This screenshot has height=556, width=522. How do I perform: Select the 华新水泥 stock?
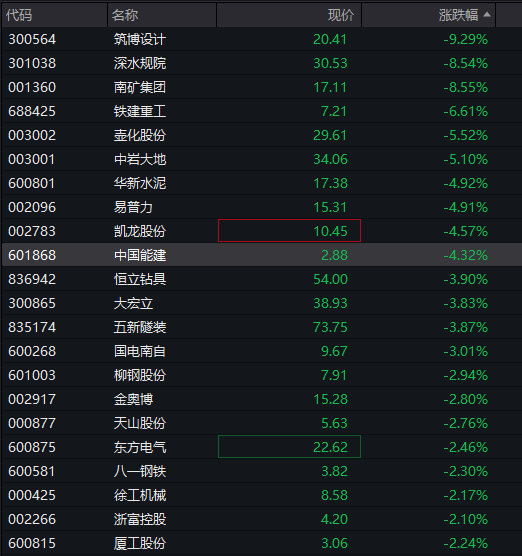point(140,183)
